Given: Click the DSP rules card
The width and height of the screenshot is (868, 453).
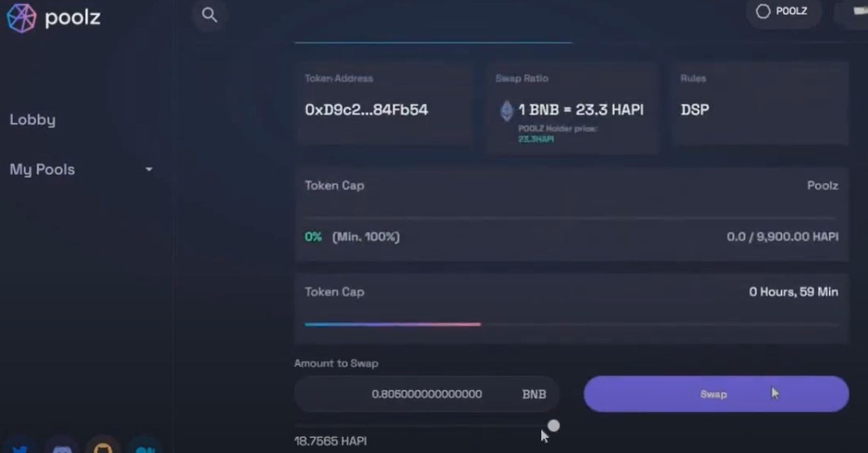Looking at the screenshot, I should coord(760,103).
